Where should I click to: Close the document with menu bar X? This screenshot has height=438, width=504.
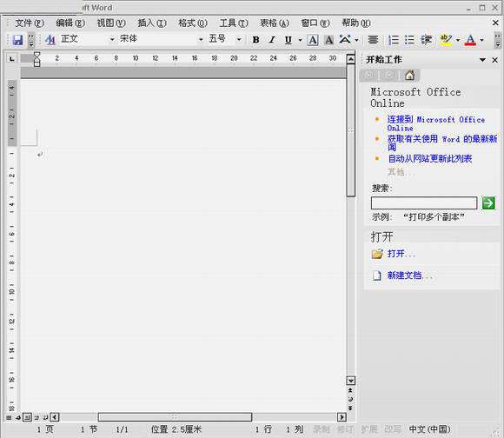pos(495,23)
